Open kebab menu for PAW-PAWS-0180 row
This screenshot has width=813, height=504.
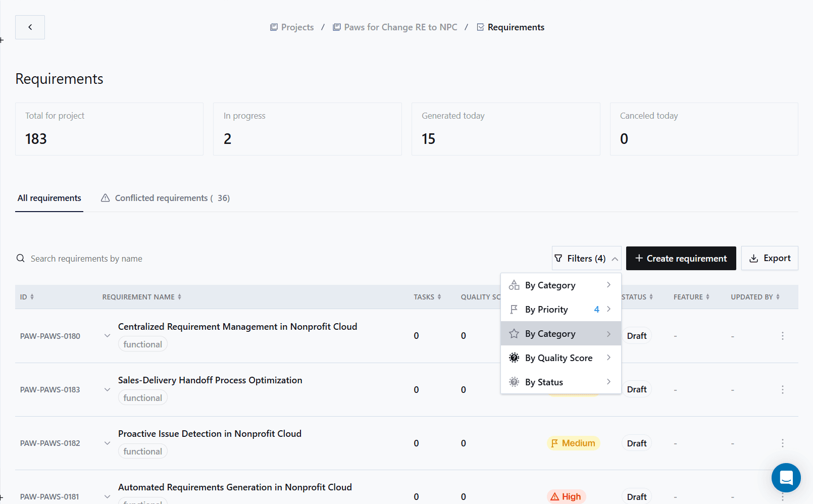tap(782, 335)
